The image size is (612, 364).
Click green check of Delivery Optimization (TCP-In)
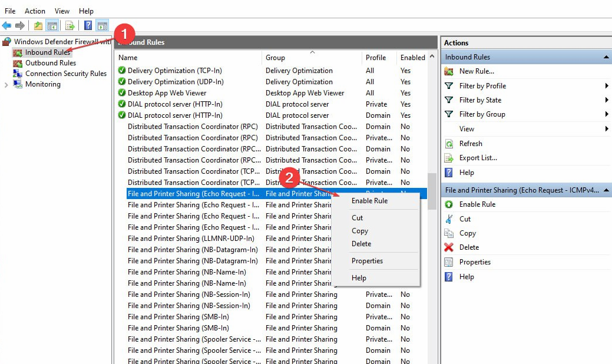(122, 70)
